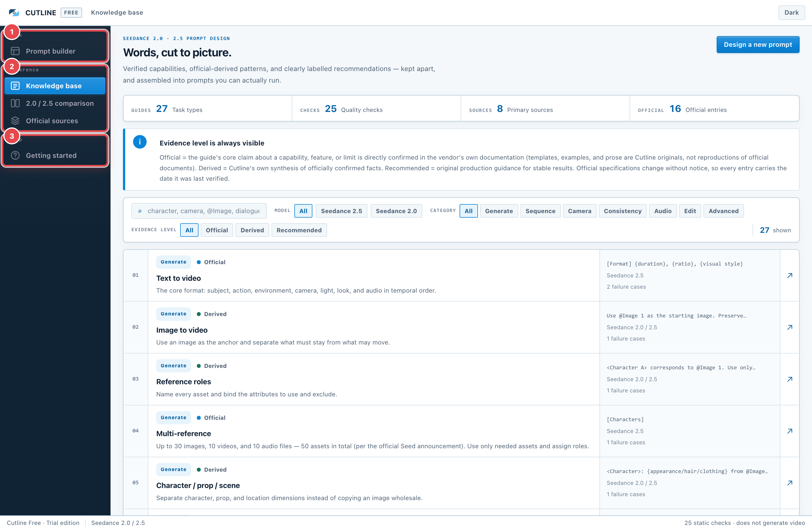The height and width of the screenshot is (530, 812).
Task: Filter evidence level to Derived
Action: click(x=252, y=230)
